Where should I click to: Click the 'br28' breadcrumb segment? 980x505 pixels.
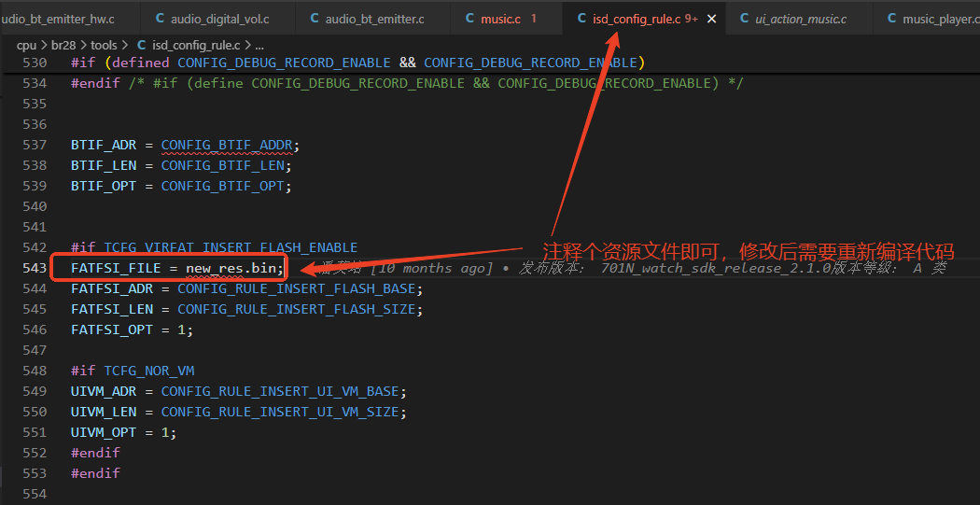click(x=63, y=45)
